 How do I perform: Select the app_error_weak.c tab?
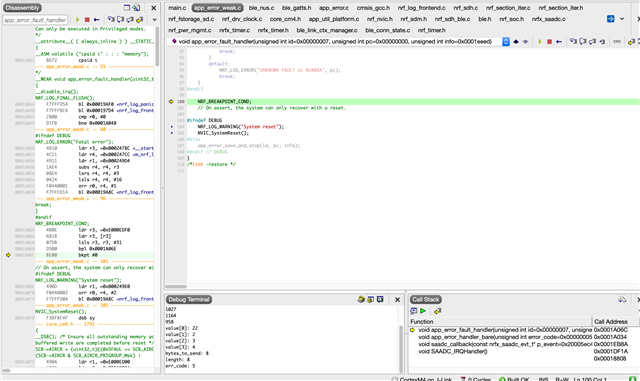(217, 8)
